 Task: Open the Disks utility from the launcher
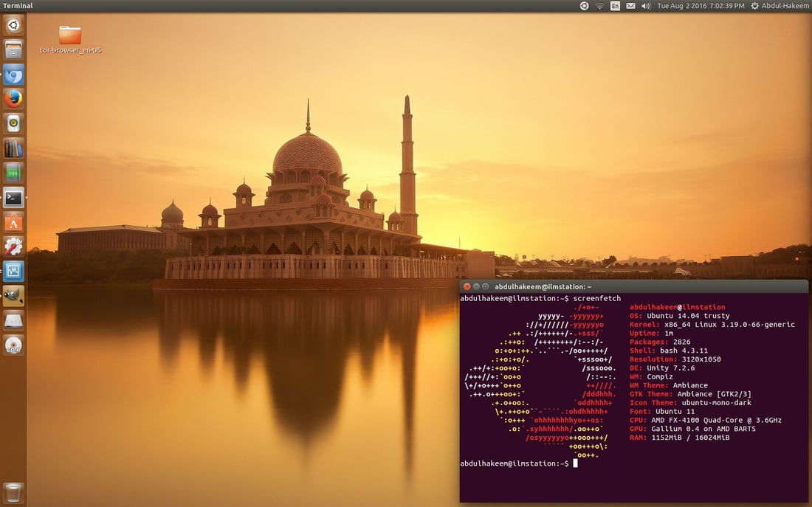(x=13, y=320)
